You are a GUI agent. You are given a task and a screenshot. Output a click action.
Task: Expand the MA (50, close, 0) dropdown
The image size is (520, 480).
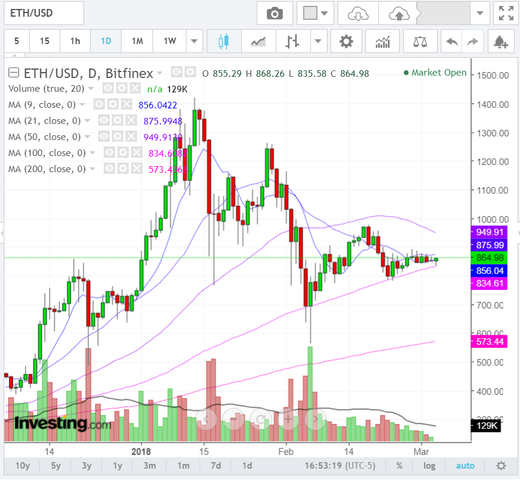(87, 137)
